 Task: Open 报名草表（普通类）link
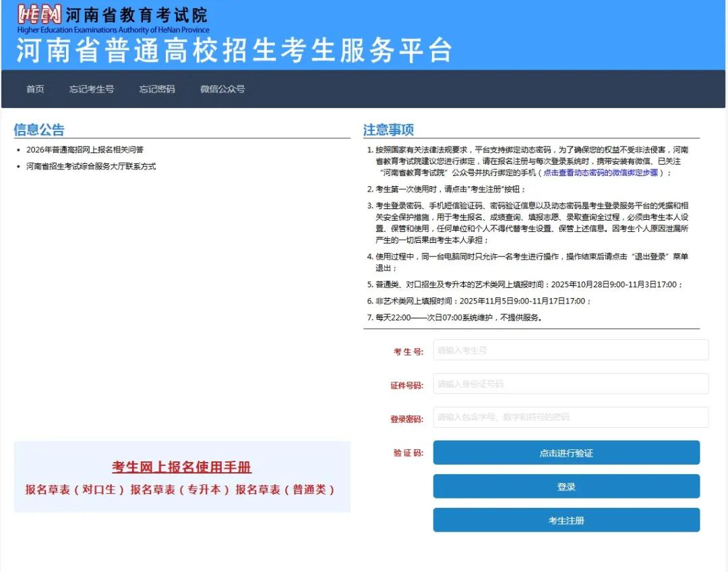point(285,490)
